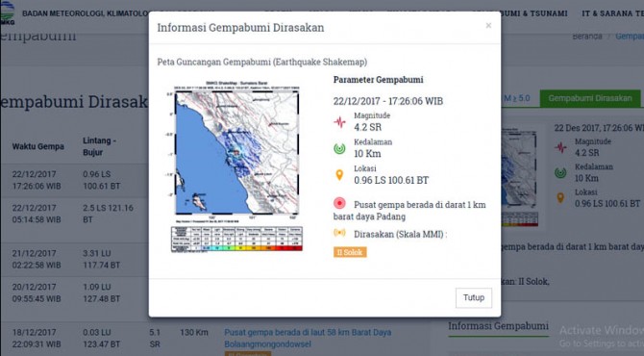Select dialog date text 22/12/2017 - 17:26:06 WIB
Screen dimensions: 644x356
pyautogui.click(x=388, y=101)
